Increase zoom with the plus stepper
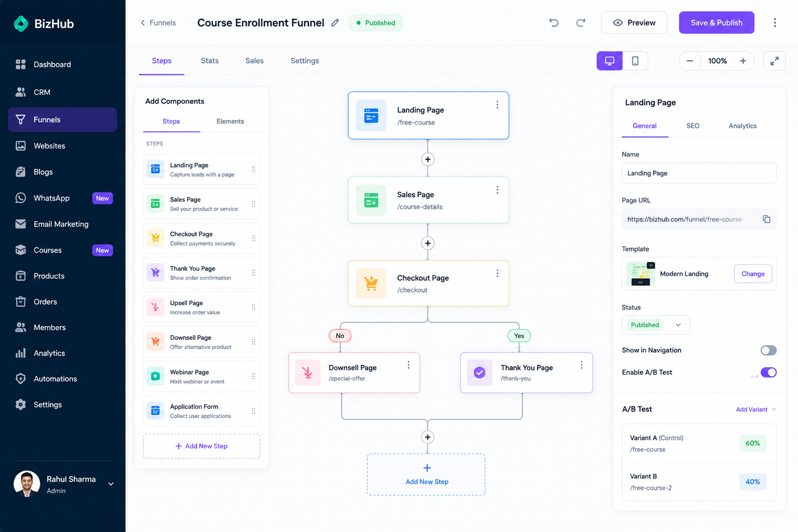 [x=743, y=61]
